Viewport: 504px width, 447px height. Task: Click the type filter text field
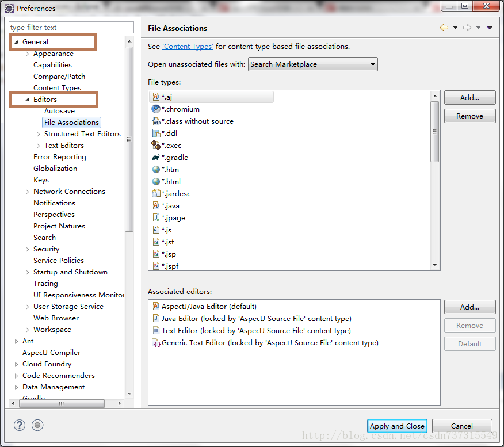(x=71, y=27)
